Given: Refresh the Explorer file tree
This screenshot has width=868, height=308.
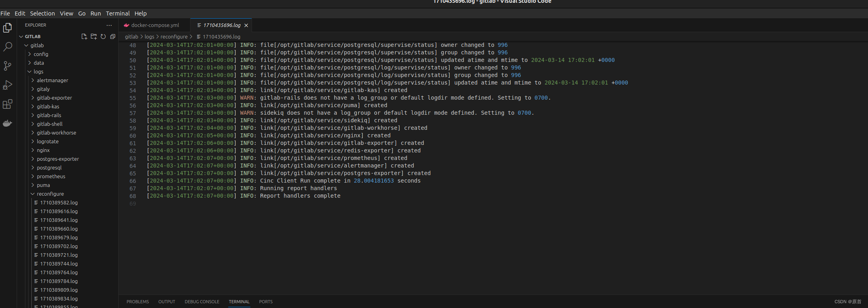Looking at the screenshot, I should coord(103,37).
